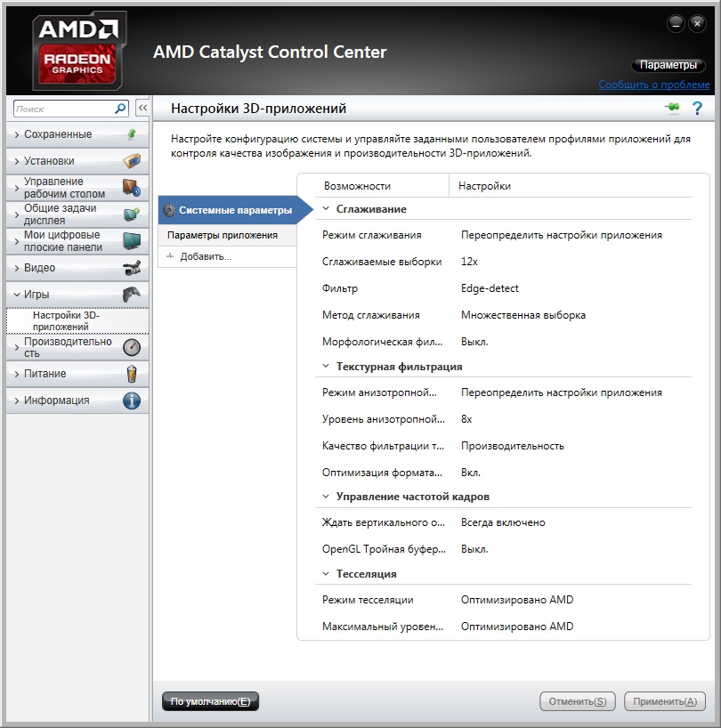
Task: Open help with the question mark icon
Action: coord(697,109)
